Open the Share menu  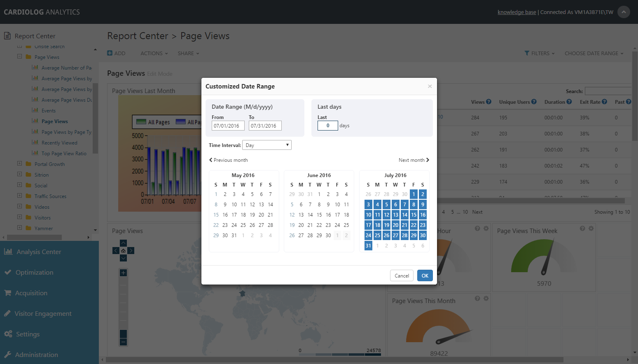(x=188, y=53)
